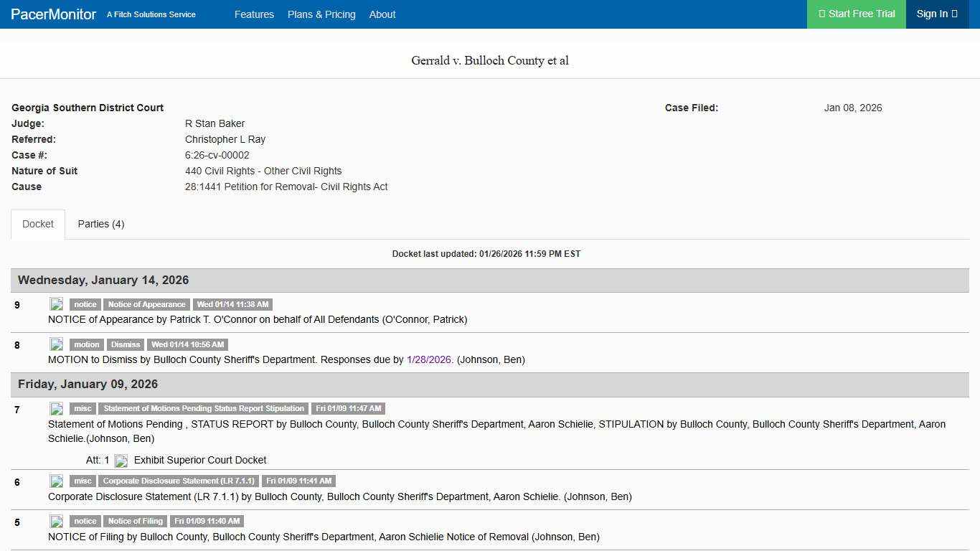Open the document icon for the Corporate Disclosure Statement

(x=57, y=481)
